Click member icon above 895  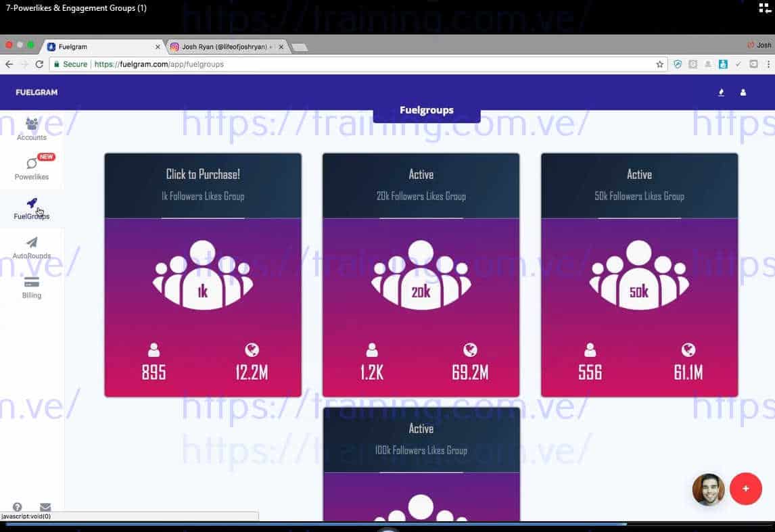click(x=154, y=349)
